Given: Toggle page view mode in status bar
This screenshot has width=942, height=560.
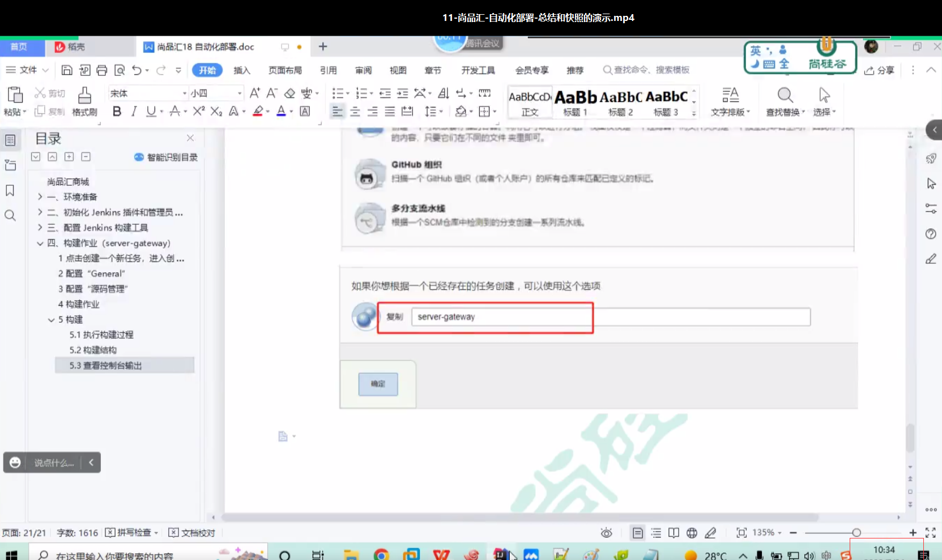Looking at the screenshot, I should click(x=637, y=533).
